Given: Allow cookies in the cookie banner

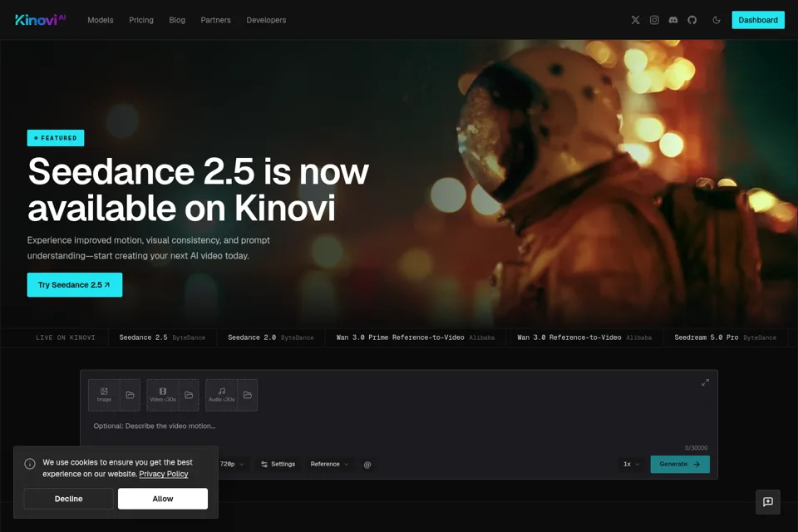Looking at the screenshot, I should tap(162, 499).
